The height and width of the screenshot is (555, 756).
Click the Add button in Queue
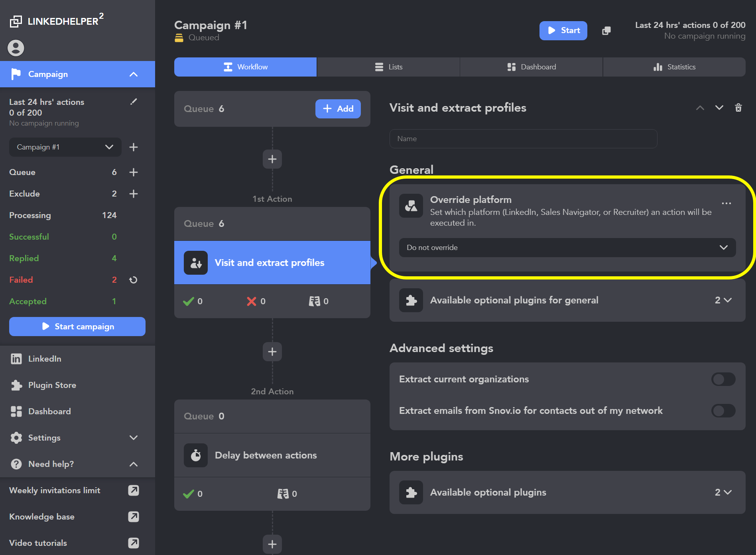(338, 109)
